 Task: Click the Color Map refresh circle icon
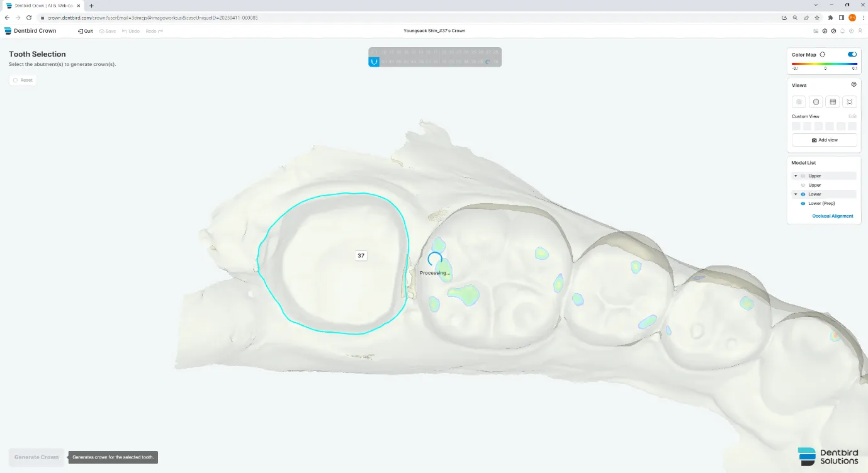pos(823,55)
